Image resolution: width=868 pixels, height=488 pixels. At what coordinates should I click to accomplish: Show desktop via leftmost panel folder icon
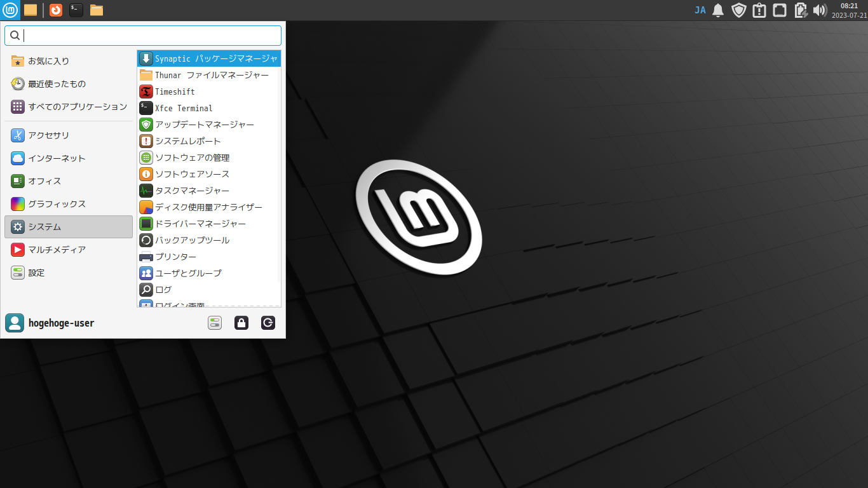(x=31, y=10)
